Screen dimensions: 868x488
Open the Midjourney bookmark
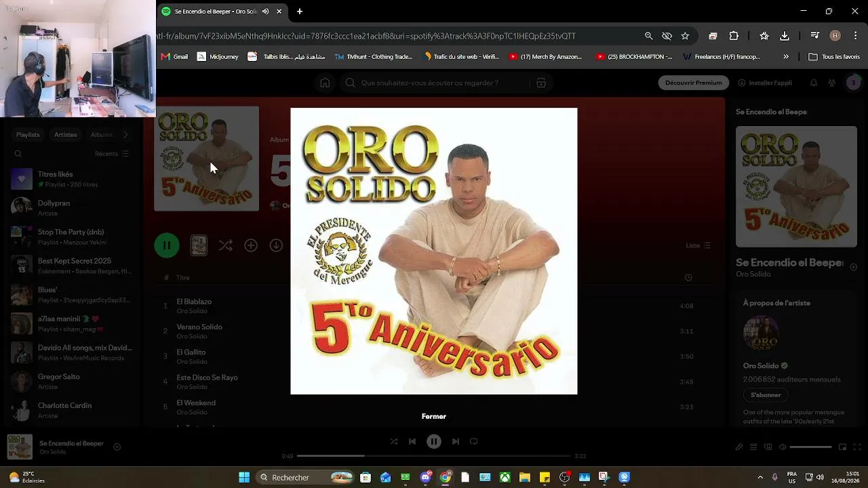pyautogui.click(x=218, y=57)
